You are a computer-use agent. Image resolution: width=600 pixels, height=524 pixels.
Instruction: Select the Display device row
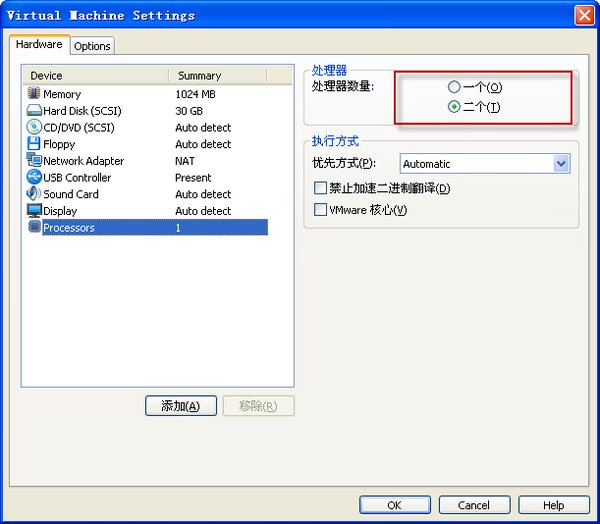pyautogui.click(x=147, y=211)
